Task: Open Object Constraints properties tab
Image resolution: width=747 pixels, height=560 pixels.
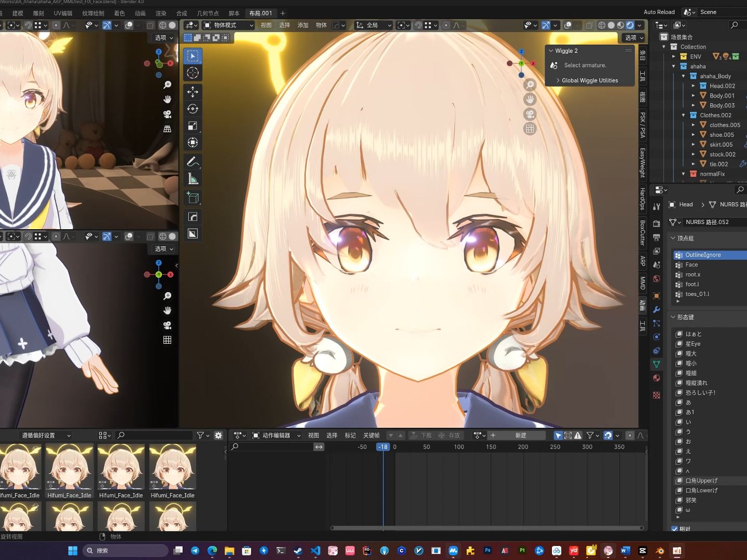Action: pos(656,351)
